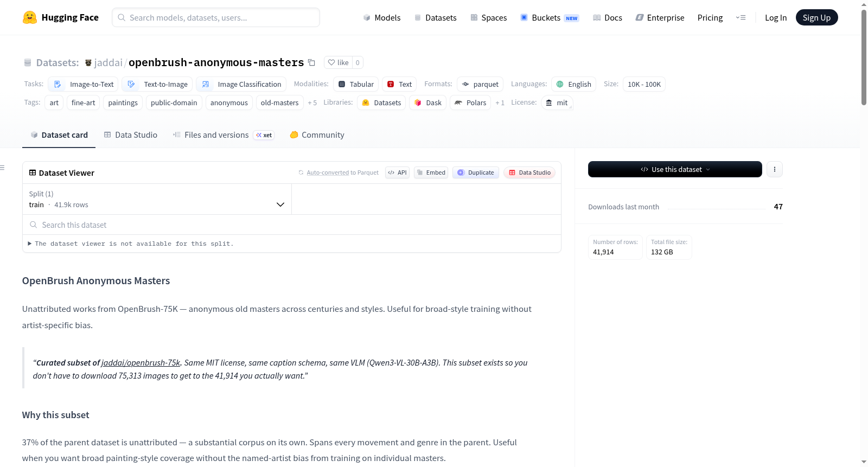Open the Pricing page
868x467 pixels.
(710, 17)
